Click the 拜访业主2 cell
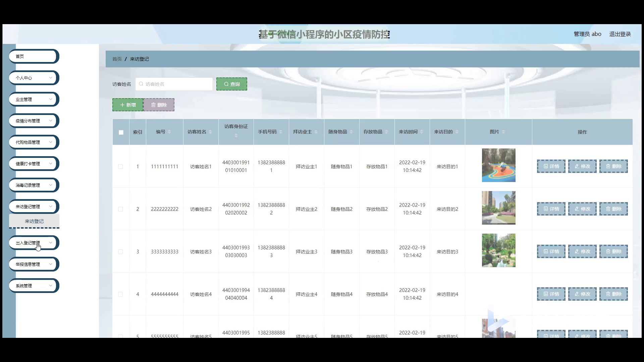This screenshot has width=644, height=362. (306, 209)
